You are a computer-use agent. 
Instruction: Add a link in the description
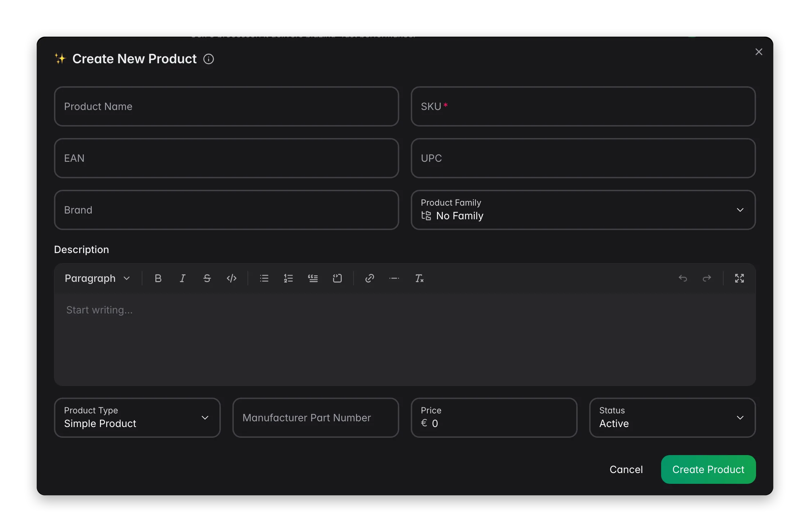click(370, 278)
